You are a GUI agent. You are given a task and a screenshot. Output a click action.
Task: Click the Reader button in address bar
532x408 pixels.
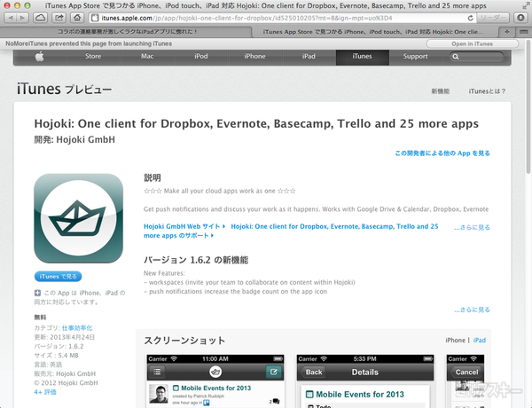click(493, 18)
